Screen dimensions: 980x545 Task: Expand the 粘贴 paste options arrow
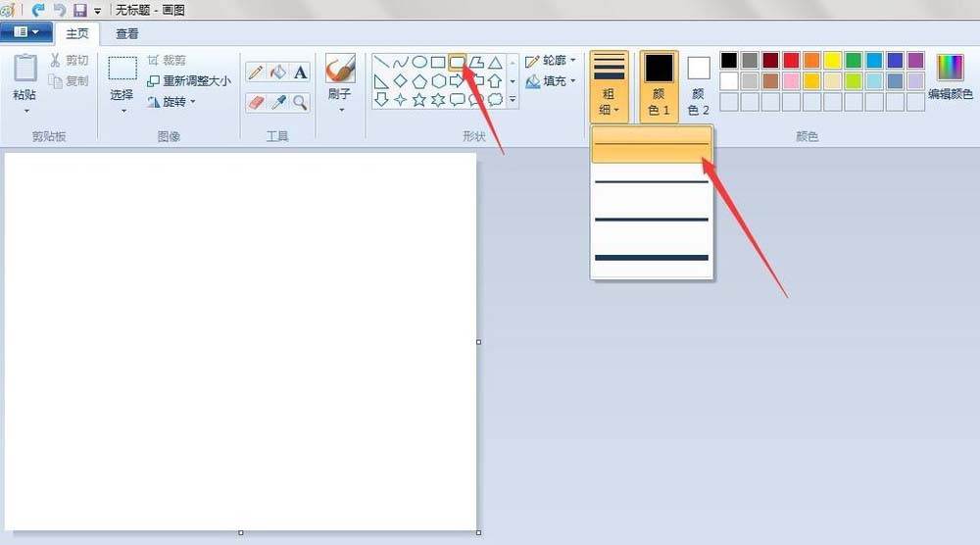point(26,111)
